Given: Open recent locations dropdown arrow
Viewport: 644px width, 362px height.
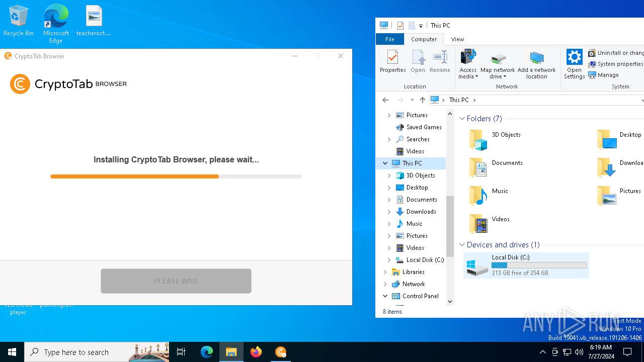Looking at the screenshot, I should pyautogui.click(x=412, y=100).
